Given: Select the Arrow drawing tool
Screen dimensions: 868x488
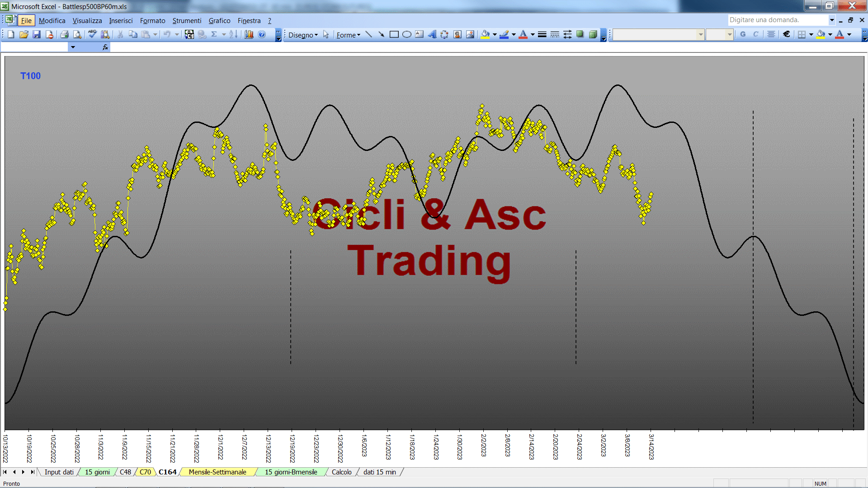Looking at the screenshot, I should point(381,34).
